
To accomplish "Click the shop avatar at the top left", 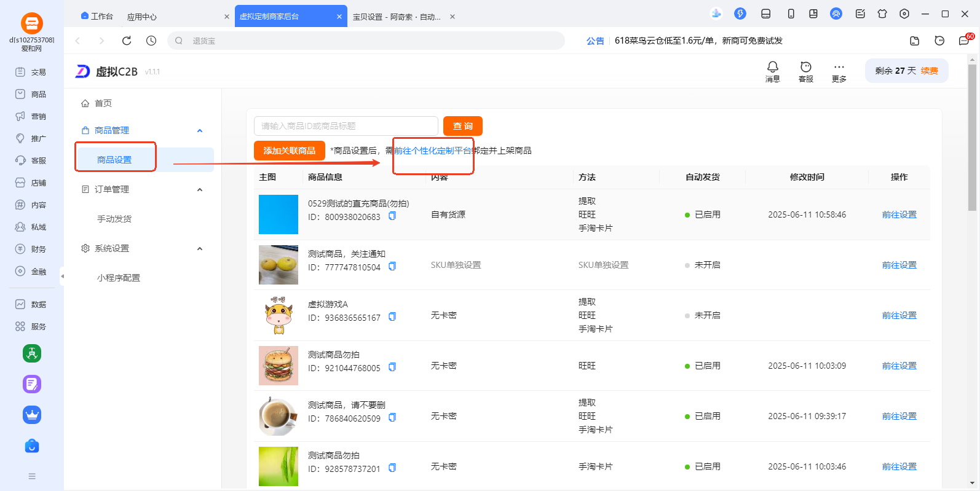I will 32,23.
